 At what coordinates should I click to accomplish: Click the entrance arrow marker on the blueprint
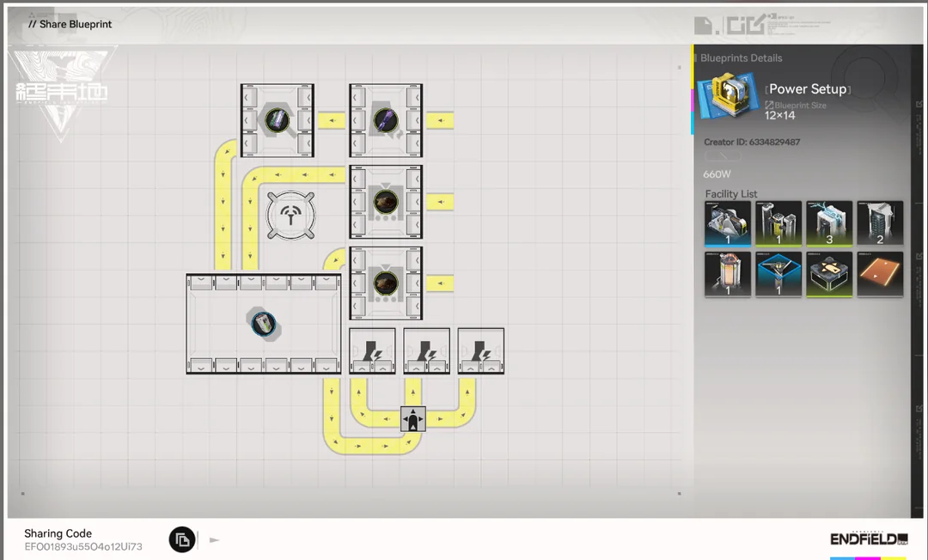point(412,419)
